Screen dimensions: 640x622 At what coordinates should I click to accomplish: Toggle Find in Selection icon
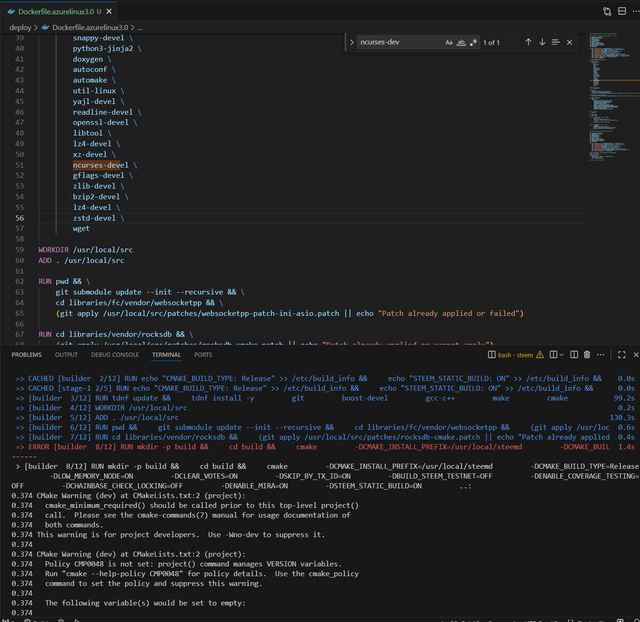(x=556, y=42)
